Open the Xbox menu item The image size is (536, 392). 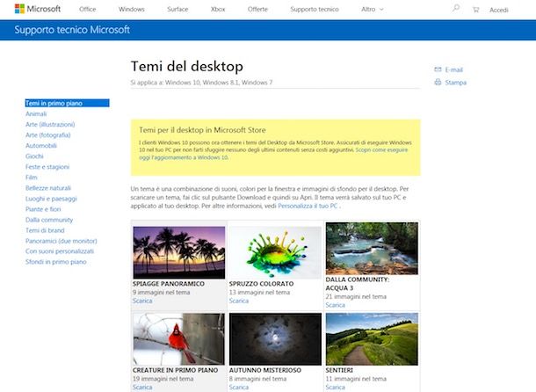coord(218,10)
